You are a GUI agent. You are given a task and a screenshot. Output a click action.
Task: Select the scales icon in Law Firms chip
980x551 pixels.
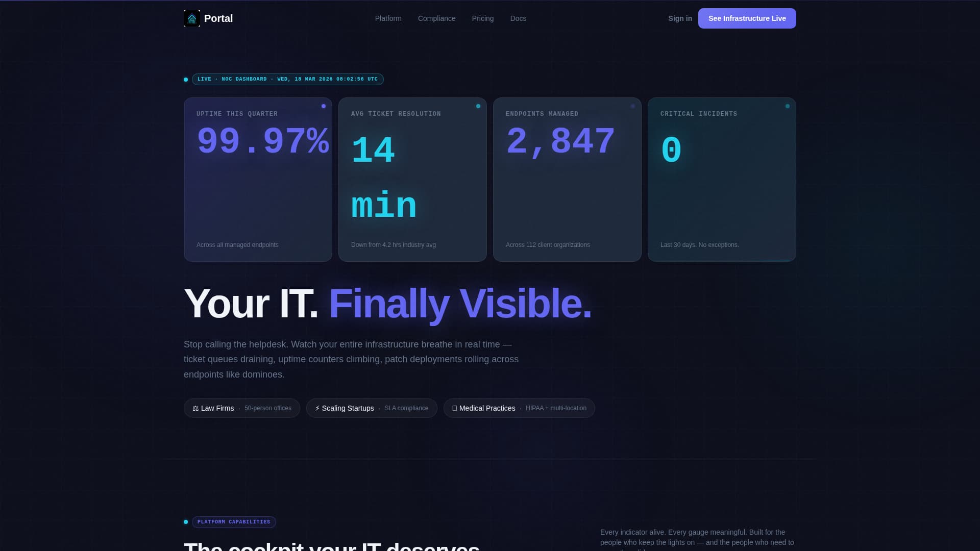pyautogui.click(x=195, y=408)
